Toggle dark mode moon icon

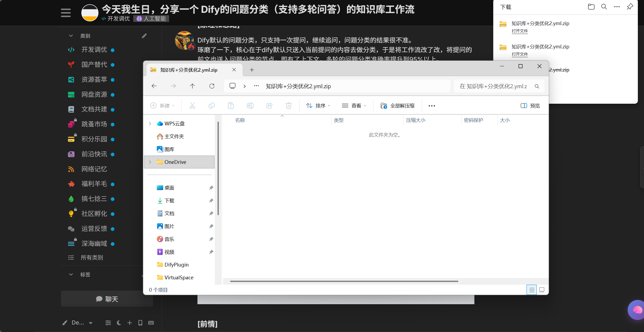(119, 323)
